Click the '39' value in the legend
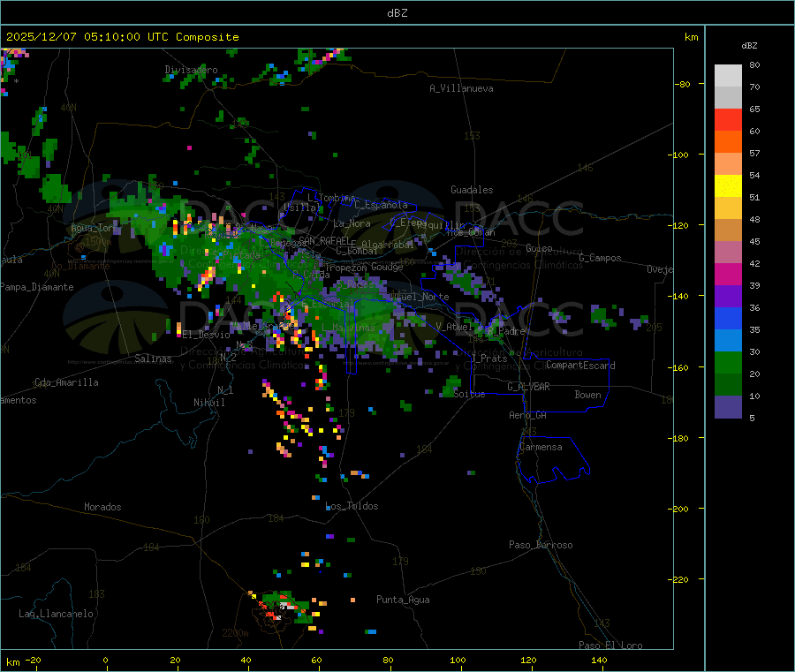The height and width of the screenshot is (672, 795). coord(754,285)
